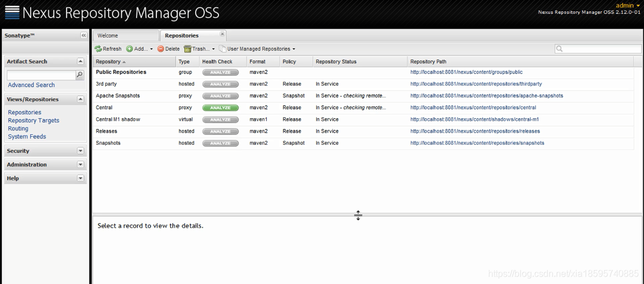The height and width of the screenshot is (284, 644).
Task: Switch to the Welcome tab
Action: click(126, 36)
